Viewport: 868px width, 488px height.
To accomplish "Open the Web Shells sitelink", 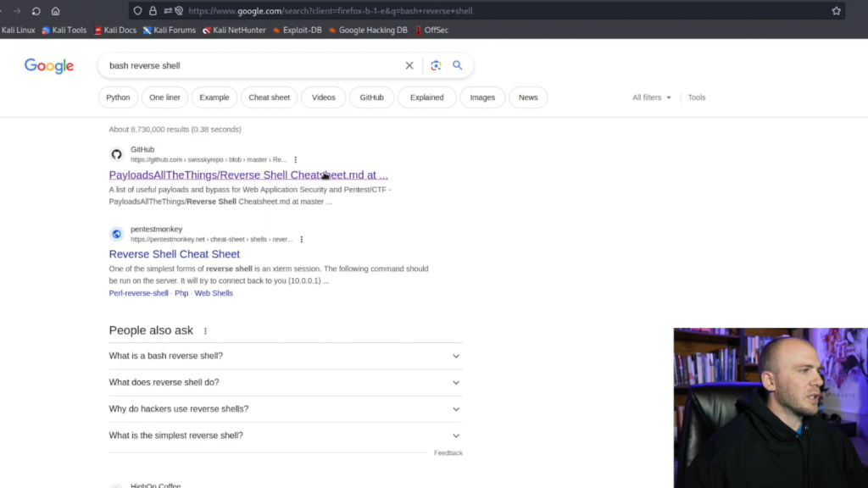I will pos(214,293).
